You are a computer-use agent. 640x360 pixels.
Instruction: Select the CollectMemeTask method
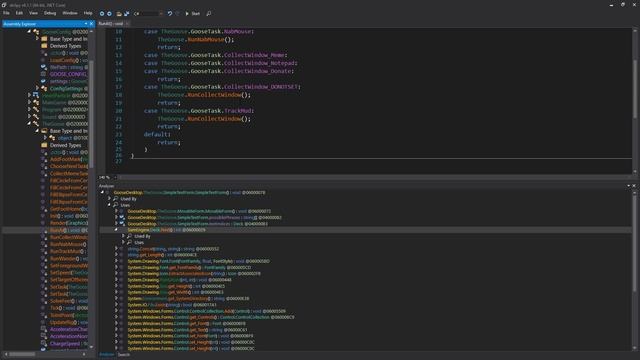[x=69, y=173]
